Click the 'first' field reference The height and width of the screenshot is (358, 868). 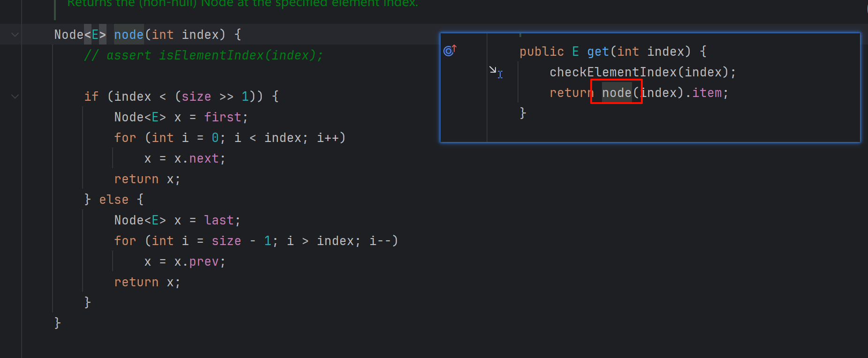(222, 117)
